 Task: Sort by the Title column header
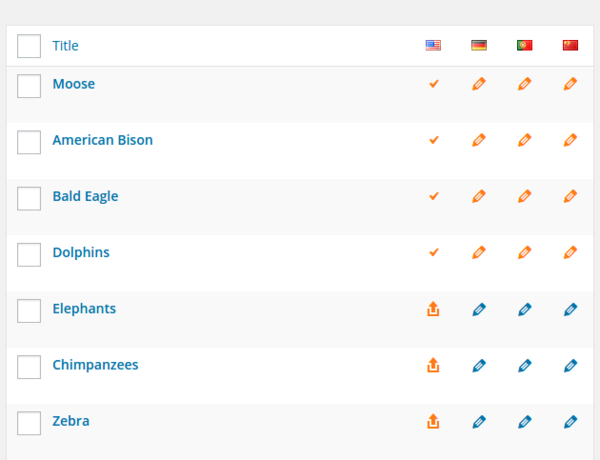coord(65,46)
